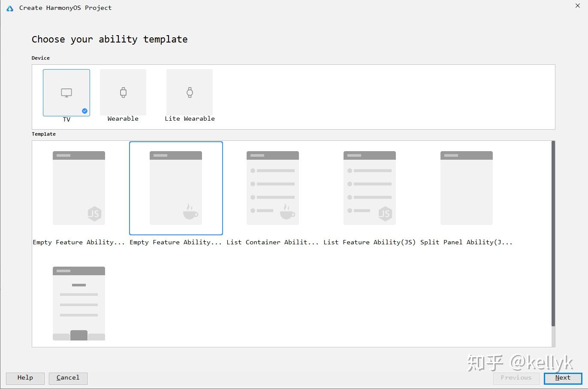
Task: Close the Create HarmonyOS Project window
Action: pyautogui.click(x=578, y=6)
